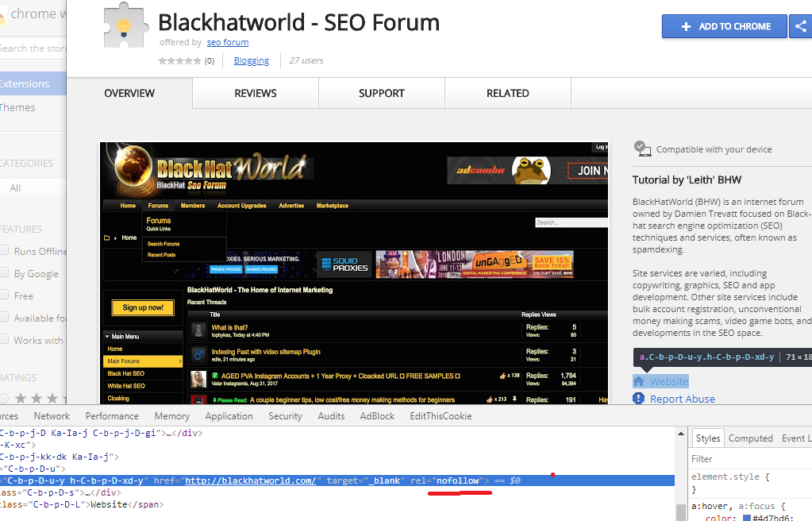This screenshot has height=521, width=812.
Task: Click the Forums menu in the screenshot
Action: point(158,206)
